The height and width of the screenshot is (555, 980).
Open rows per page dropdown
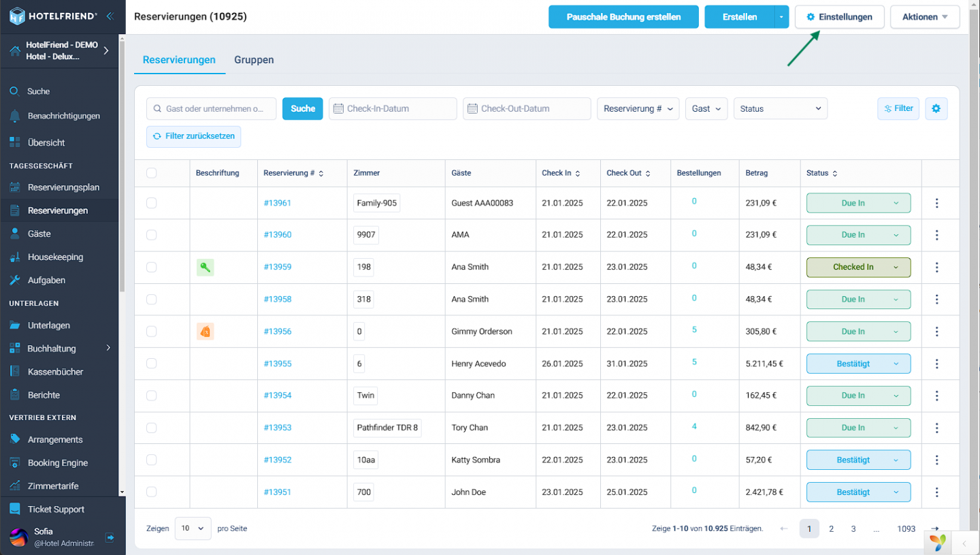pos(193,528)
